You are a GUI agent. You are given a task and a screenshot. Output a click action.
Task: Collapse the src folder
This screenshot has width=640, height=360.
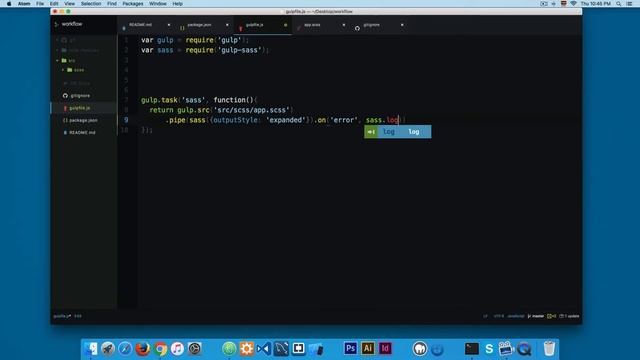coord(57,60)
